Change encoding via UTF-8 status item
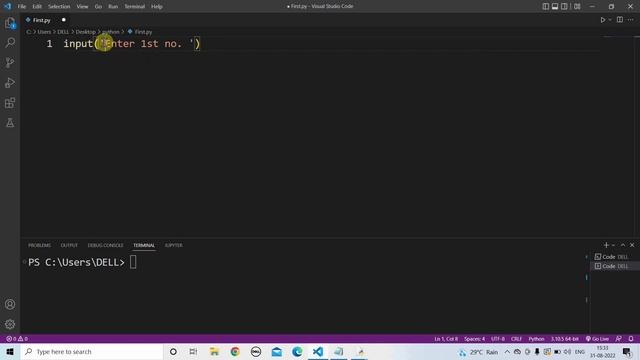Screen dimensions: 640x360 coord(498,339)
